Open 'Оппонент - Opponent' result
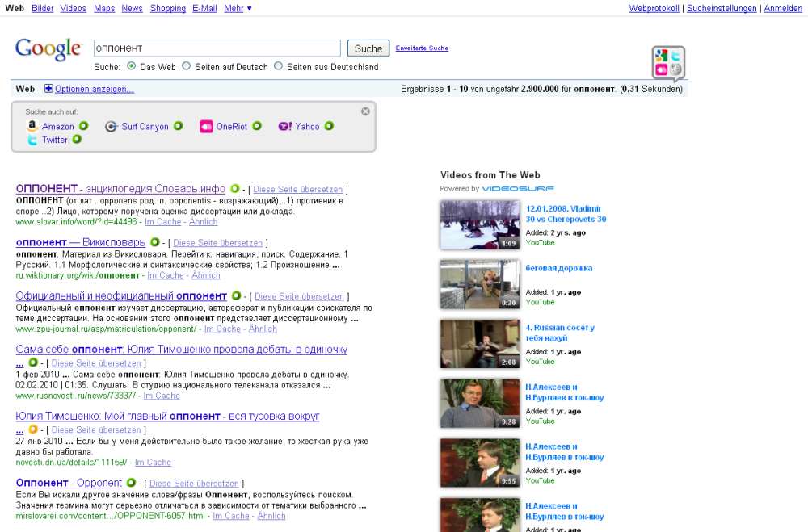The width and height of the screenshot is (808, 532). pos(69,483)
